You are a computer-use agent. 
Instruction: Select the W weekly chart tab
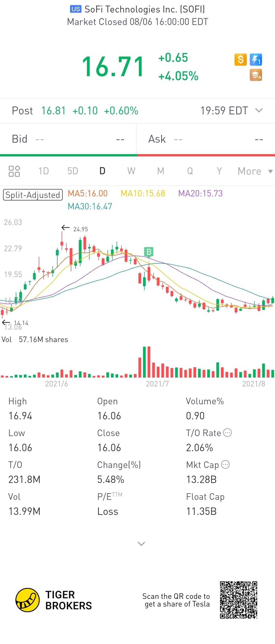tap(131, 171)
